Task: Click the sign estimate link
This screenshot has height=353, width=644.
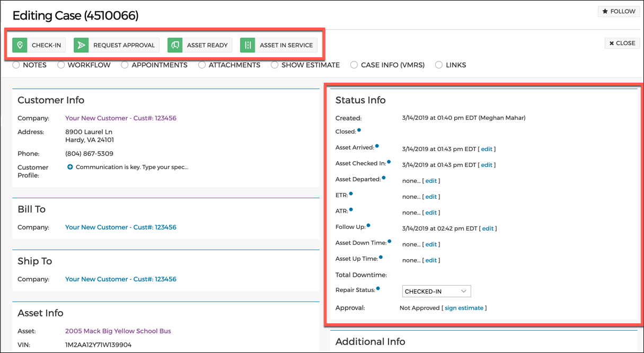Action: tap(464, 307)
